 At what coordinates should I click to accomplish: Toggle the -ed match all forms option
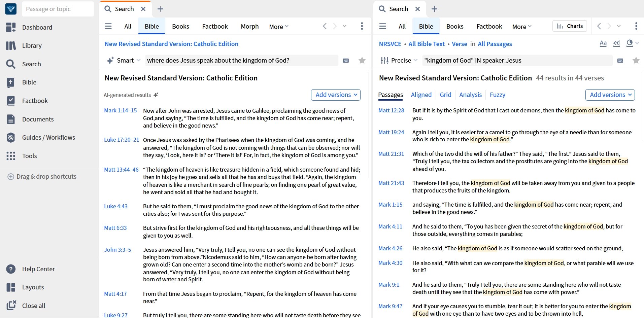pos(616,43)
